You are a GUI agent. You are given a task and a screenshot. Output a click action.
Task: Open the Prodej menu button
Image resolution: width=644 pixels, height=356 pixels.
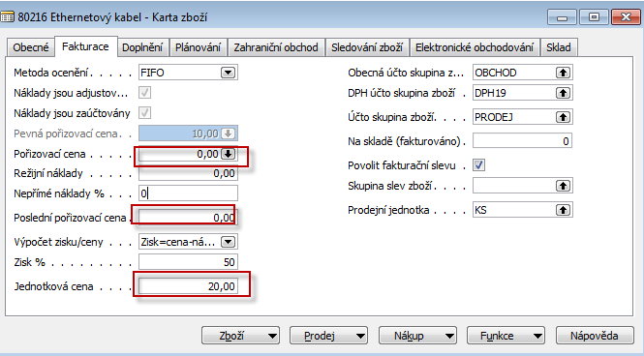click(x=329, y=336)
